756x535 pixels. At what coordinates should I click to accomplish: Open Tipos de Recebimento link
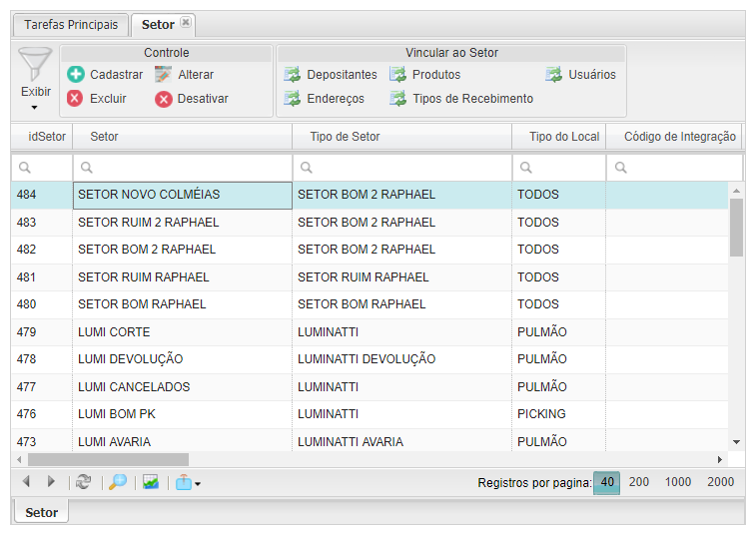[473, 99]
